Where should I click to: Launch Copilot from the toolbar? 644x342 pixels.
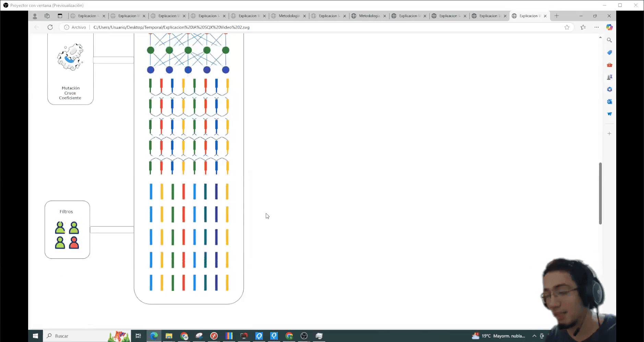pyautogui.click(x=609, y=27)
